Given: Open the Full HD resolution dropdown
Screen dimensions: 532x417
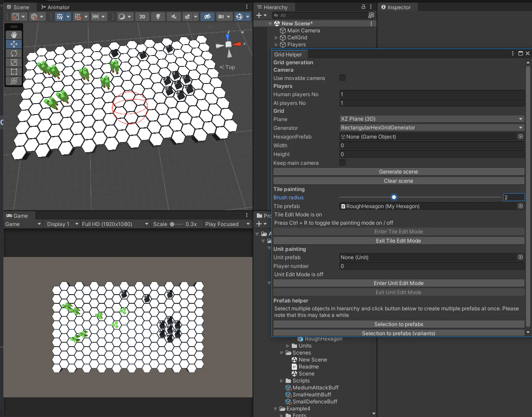Looking at the screenshot, I should 115,224.
